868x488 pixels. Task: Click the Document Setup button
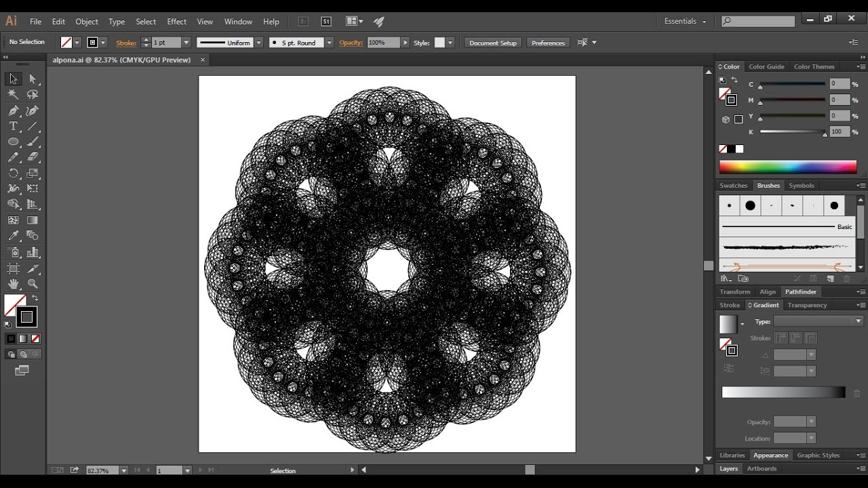click(493, 43)
